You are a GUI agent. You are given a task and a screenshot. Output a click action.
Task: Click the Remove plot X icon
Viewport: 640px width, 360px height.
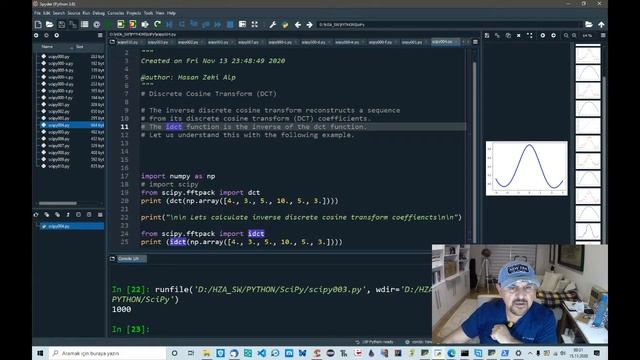518,36
